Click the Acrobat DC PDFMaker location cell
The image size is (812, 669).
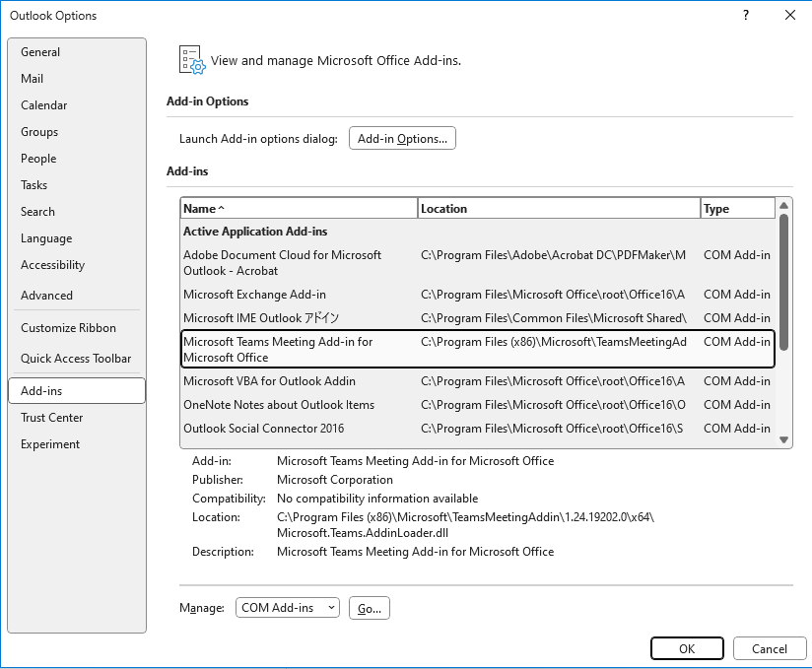tap(553, 255)
